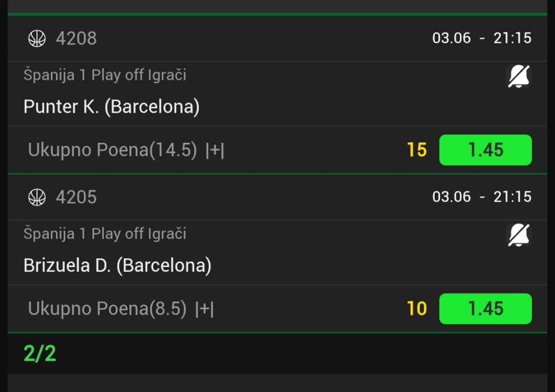This screenshot has width=555, height=392.
Task: Click the 03.06 - 21:15 time for event 4208
Action: (482, 39)
